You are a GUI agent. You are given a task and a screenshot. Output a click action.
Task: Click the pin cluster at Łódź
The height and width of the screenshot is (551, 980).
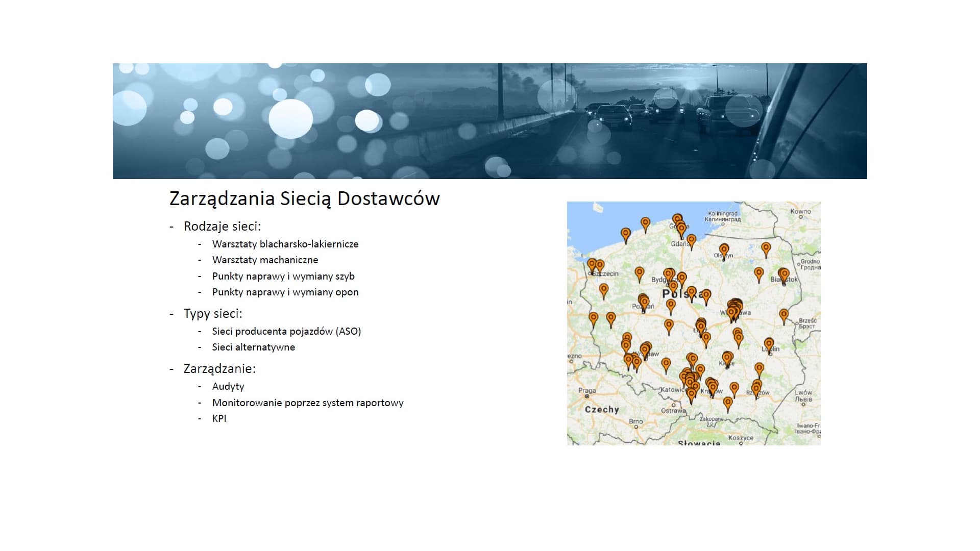click(701, 325)
